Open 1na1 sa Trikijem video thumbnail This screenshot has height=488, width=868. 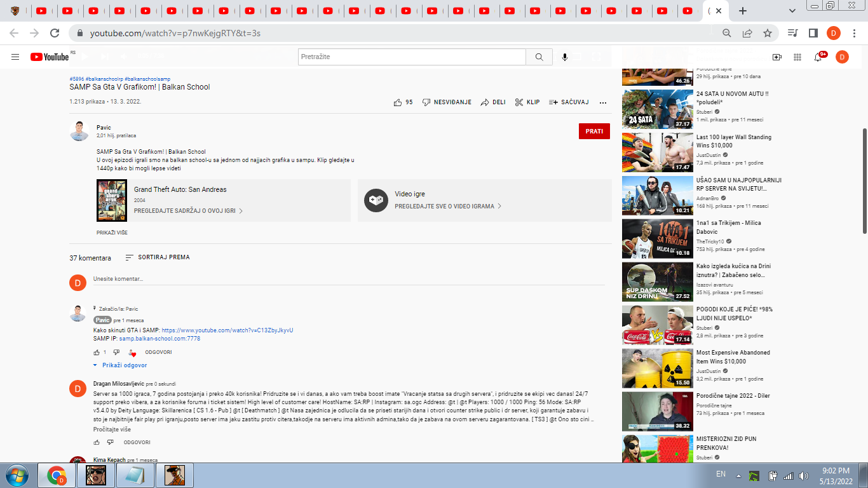[657, 238]
